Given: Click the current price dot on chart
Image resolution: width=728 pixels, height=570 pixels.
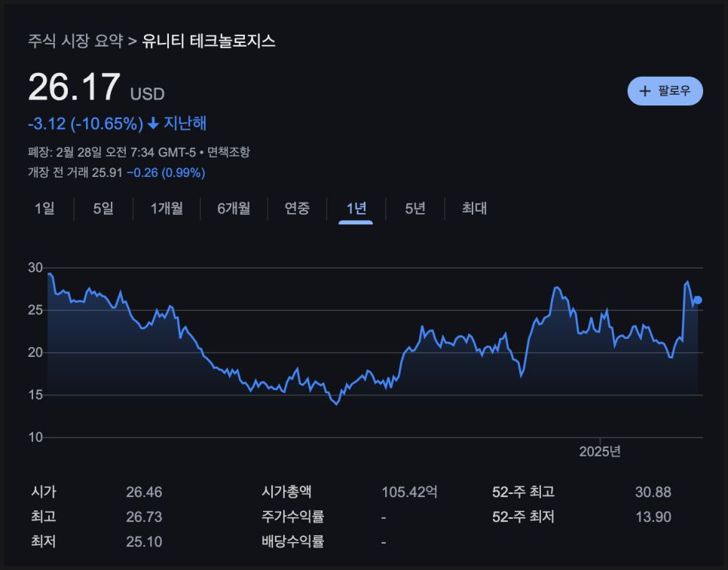Looking at the screenshot, I should tap(697, 300).
